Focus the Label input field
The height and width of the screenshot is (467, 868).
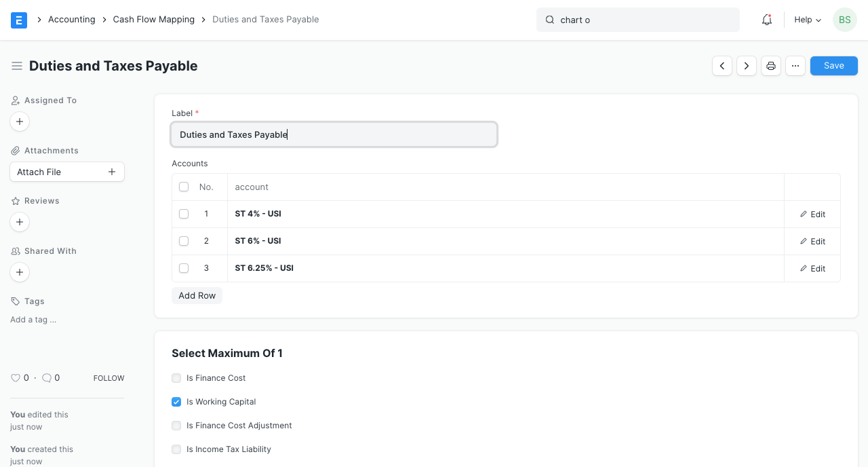334,134
